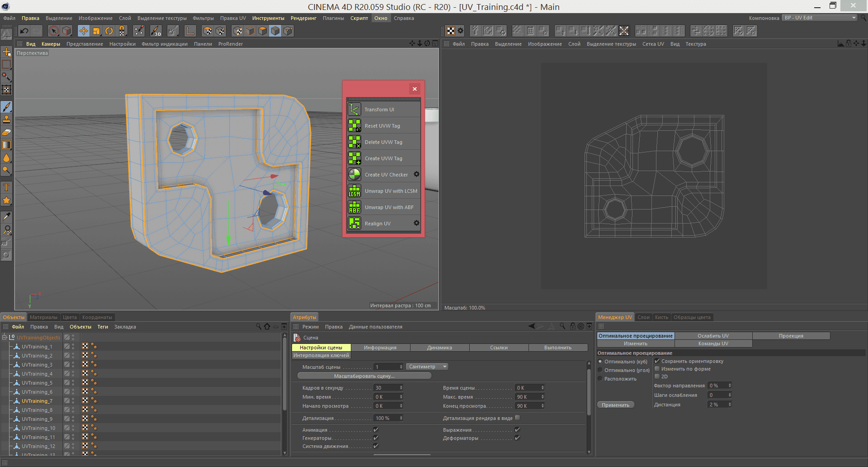
Task: Collapse the UVTrainingObjects tree node
Action: pos(5,338)
